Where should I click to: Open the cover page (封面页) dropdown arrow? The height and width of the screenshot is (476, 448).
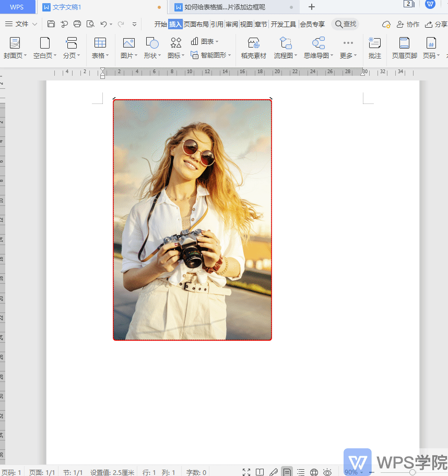25,55
